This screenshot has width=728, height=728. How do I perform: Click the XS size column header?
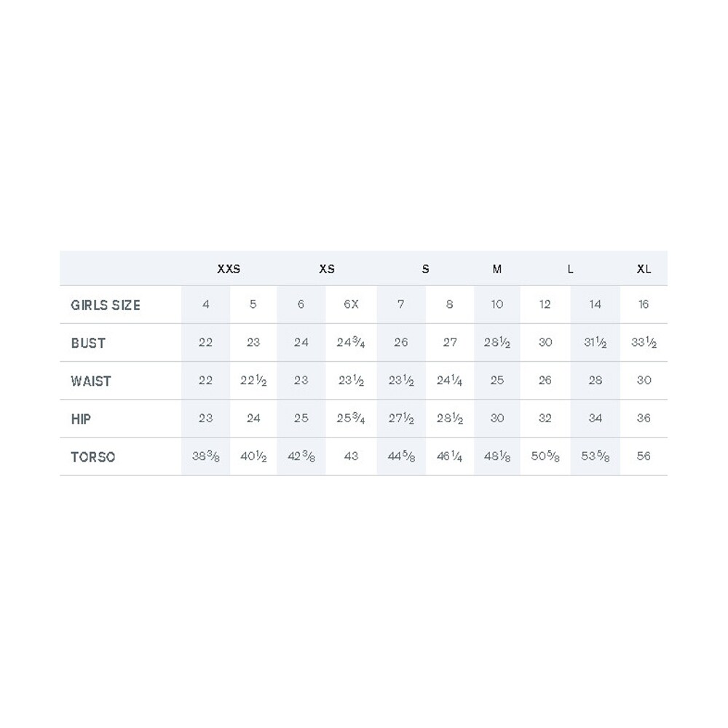327,269
